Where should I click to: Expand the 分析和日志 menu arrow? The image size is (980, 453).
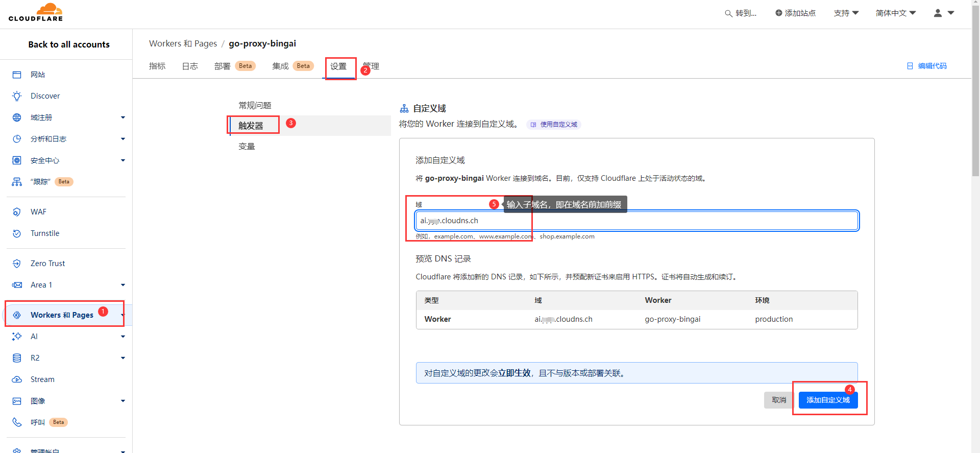click(x=123, y=139)
